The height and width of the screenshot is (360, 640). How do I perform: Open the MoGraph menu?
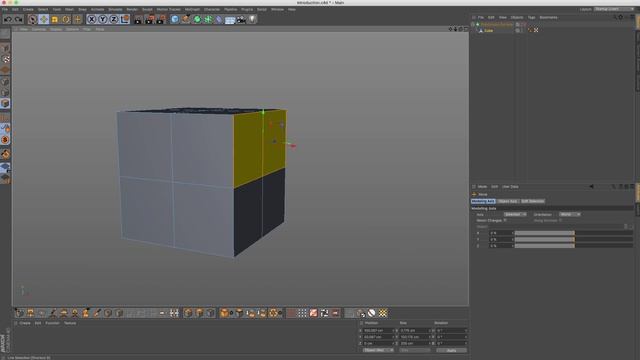[192, 9]
